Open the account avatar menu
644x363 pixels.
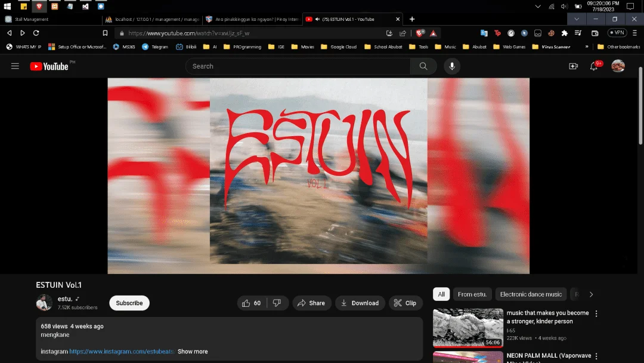coord(618,66)
